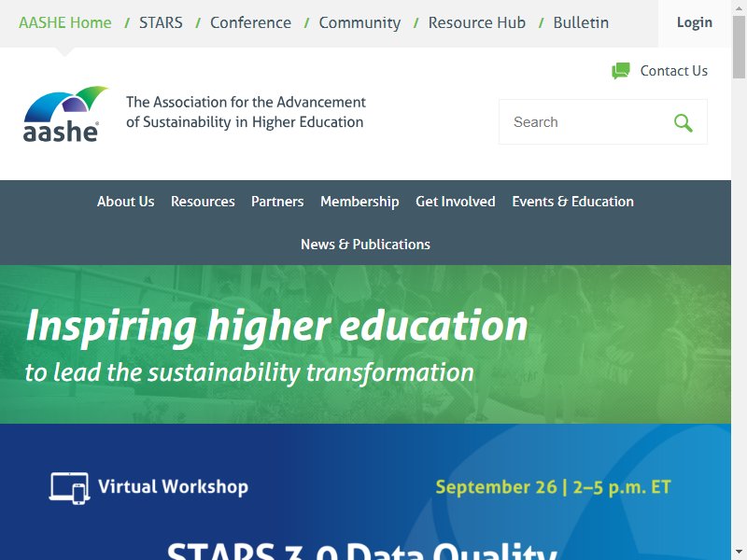Image resolution: width=747 pixels, height=560 pixels.
Task: Open the Membership menu
Action: (x=359, y=202)
